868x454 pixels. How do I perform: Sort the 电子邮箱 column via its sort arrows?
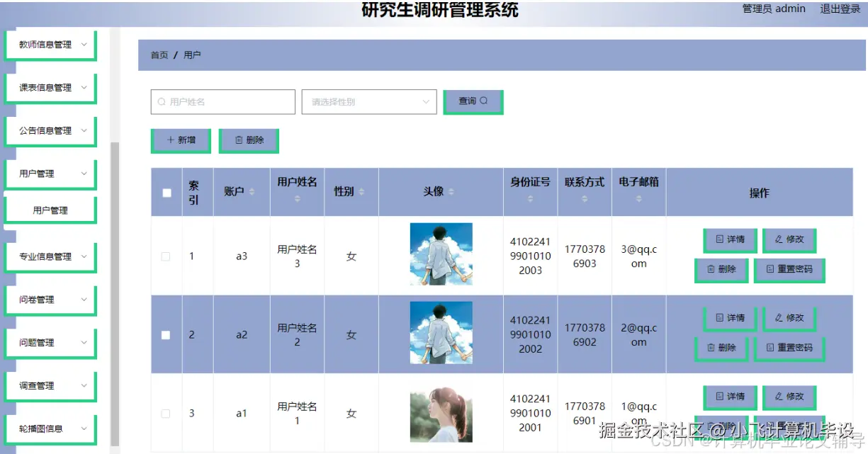coord(638,199)
